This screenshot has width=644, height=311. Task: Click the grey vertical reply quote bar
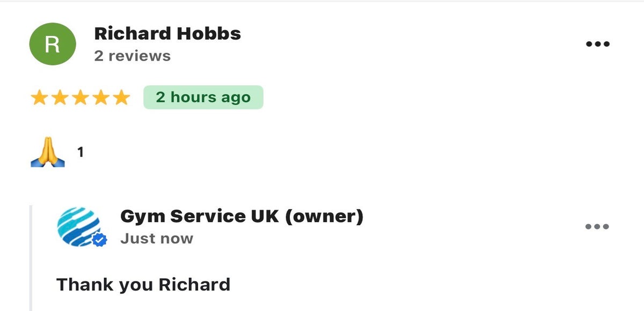pos(31,257)
